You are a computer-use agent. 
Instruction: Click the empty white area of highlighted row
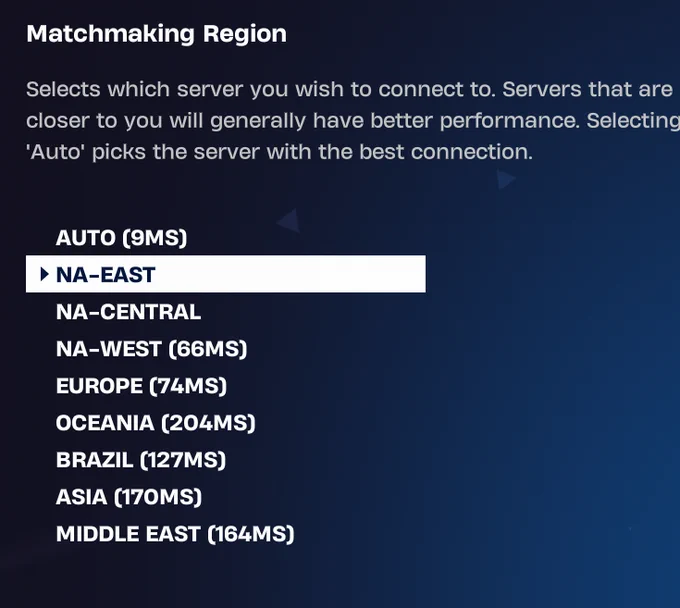coord(300,274)
